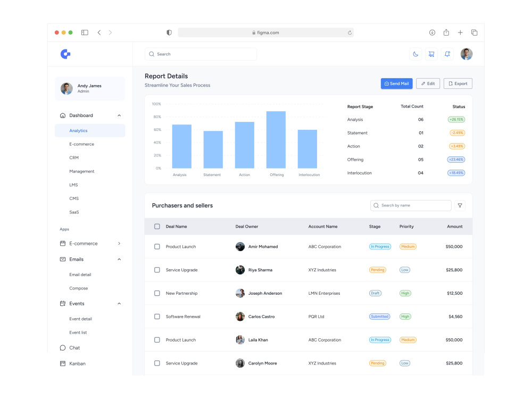Open browser downloads icon
The height and width of the screenshot is (399, 532).
click(432, 32)
